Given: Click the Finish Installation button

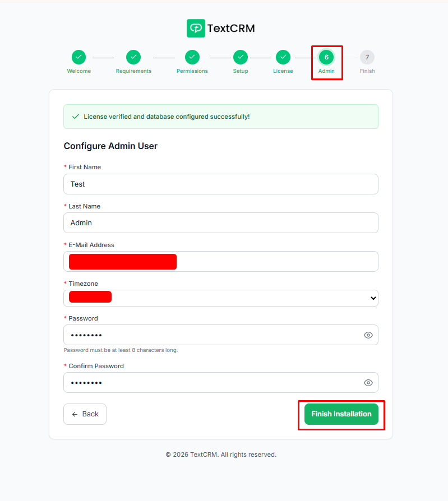Looking at the screenshot, I should coord(341,414).
